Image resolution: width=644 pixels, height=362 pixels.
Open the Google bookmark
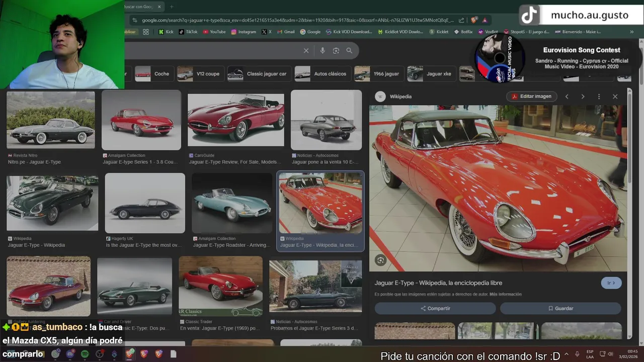310,32
